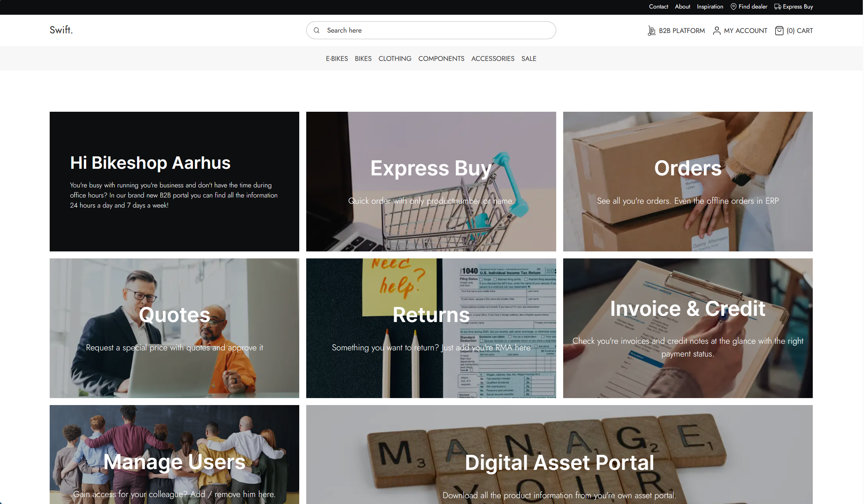This screenshot has height=504, width=864.
Task: Click the Find dealer location pin icon
Action: click(734, 7)
